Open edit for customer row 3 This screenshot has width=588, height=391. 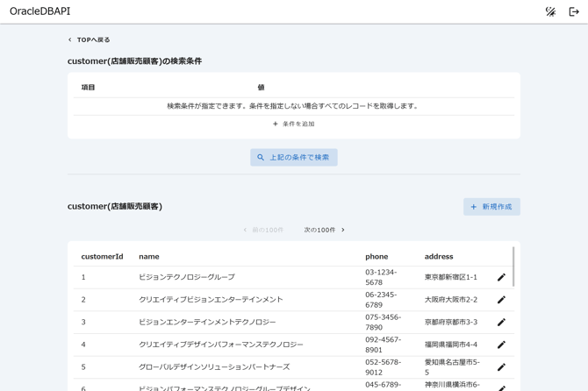click(x=501, y=322)
